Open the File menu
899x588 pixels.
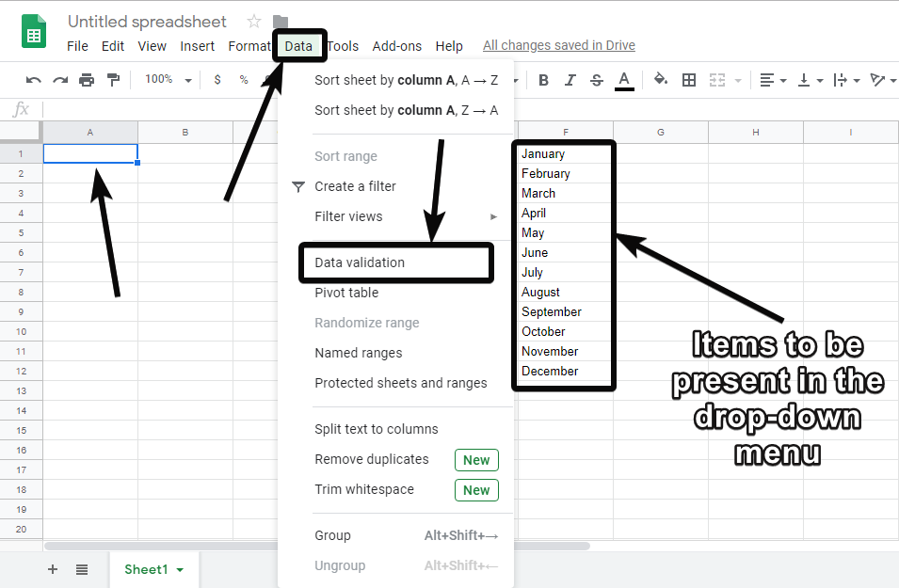(77, 46)
